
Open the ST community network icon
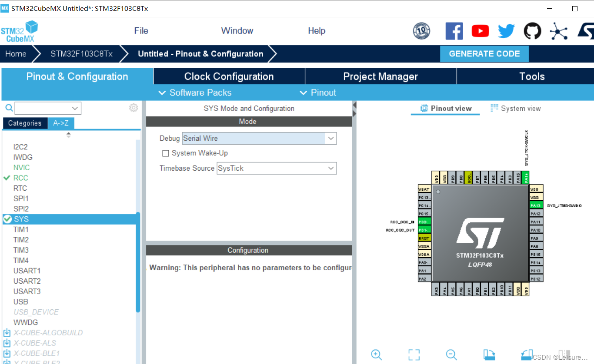559,31
